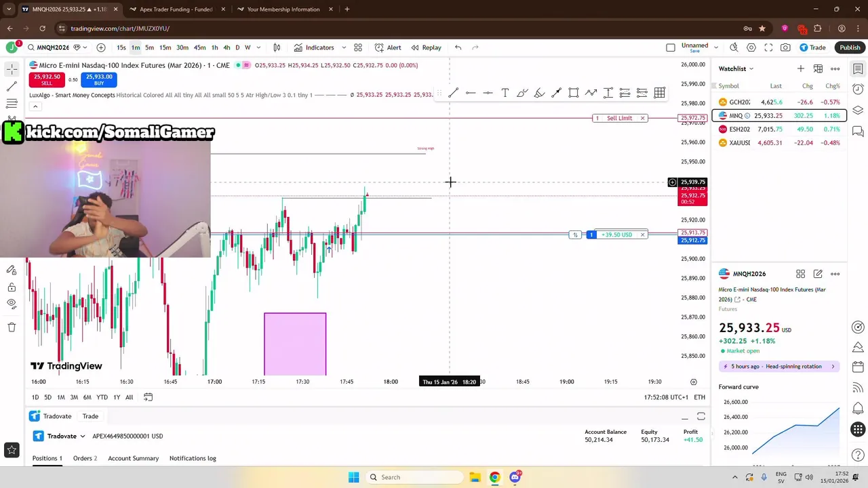Screen dimensions: 868x488
Task: Expand favorite indicators dropdown arrow next to Indicators
Action: [344, 47]
